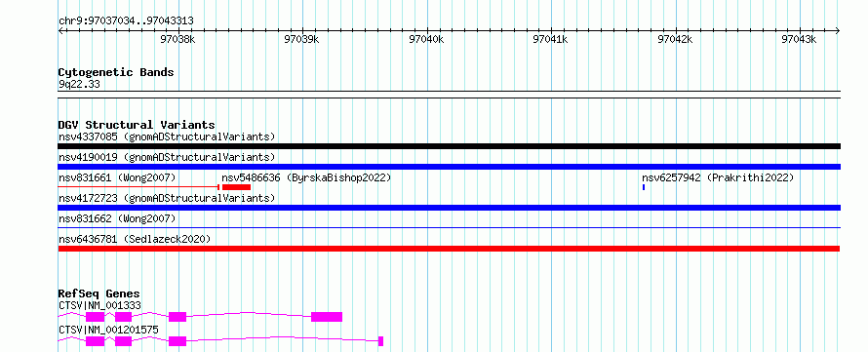Open the DGV Structural Variants track title
The image size is (868, 352).
[137, 125]
